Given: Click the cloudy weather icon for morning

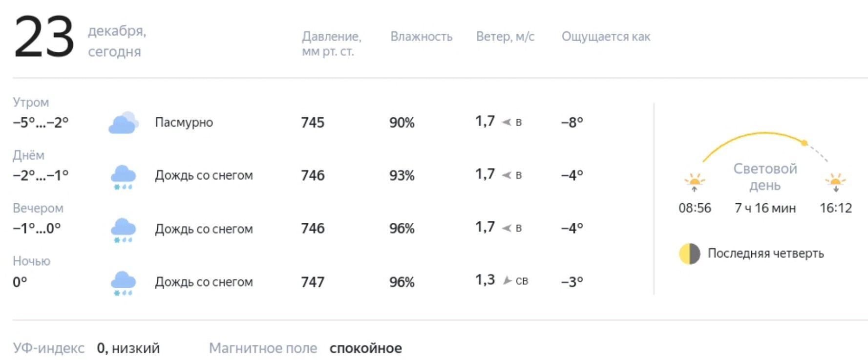Looking at the screenshot, I should click(x=124, y=123).
